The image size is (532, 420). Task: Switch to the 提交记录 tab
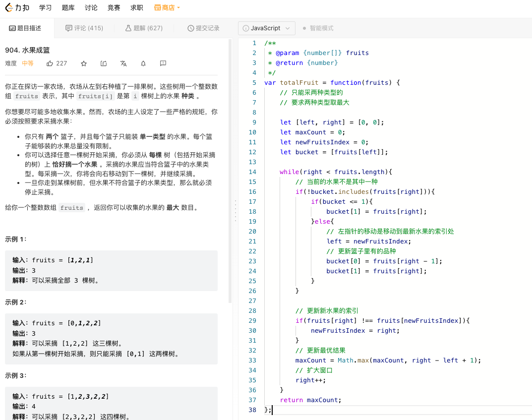coord(204,28)
